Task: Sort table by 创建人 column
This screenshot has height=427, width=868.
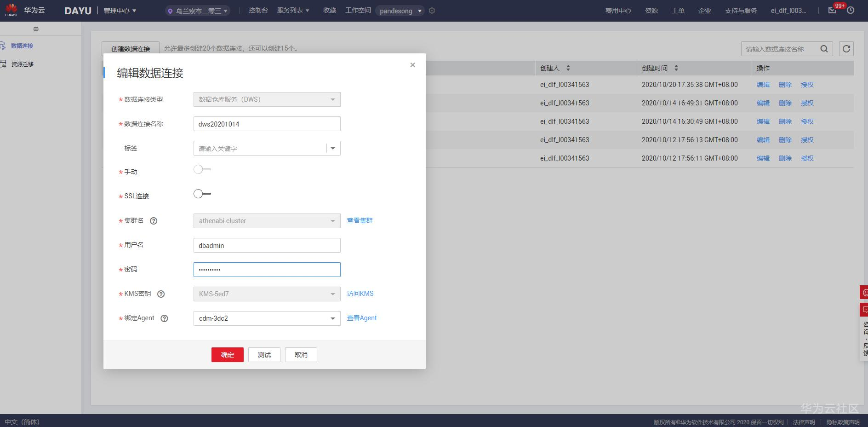Action: (568, 68)
